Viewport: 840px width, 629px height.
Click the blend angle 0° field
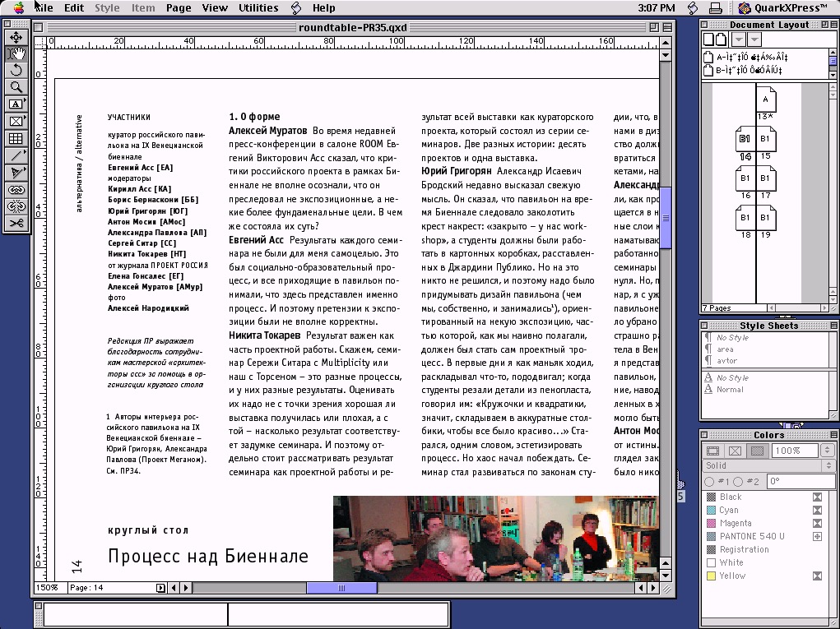(x=800, y=481)
